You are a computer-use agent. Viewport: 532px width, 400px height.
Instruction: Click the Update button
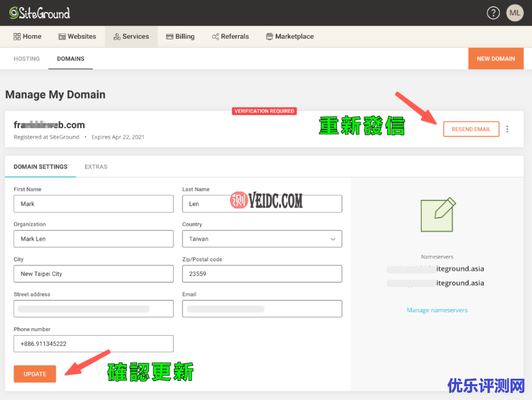tap(35, 373)
